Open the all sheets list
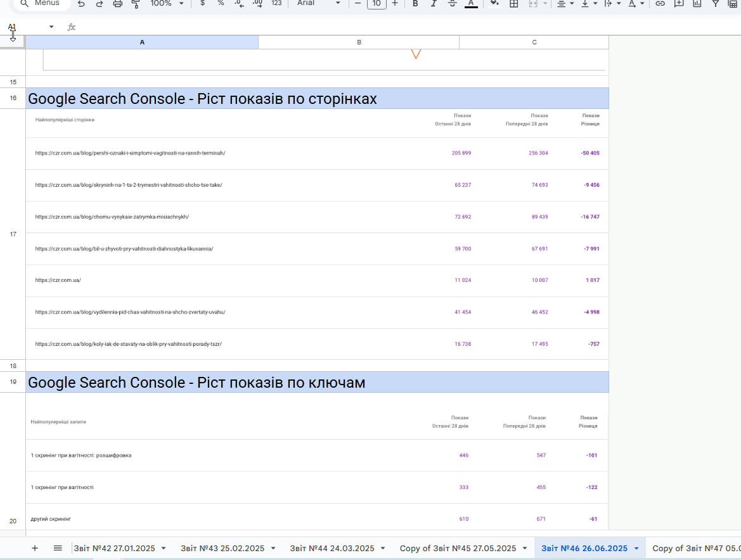 pyautogui.click(x=58, y=548)
